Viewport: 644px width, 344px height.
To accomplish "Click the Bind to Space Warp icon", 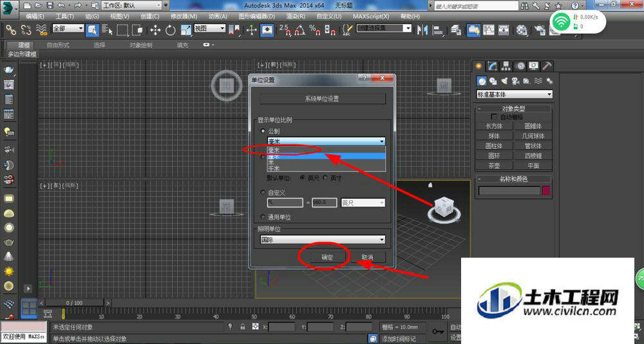I will coord(41,30).
